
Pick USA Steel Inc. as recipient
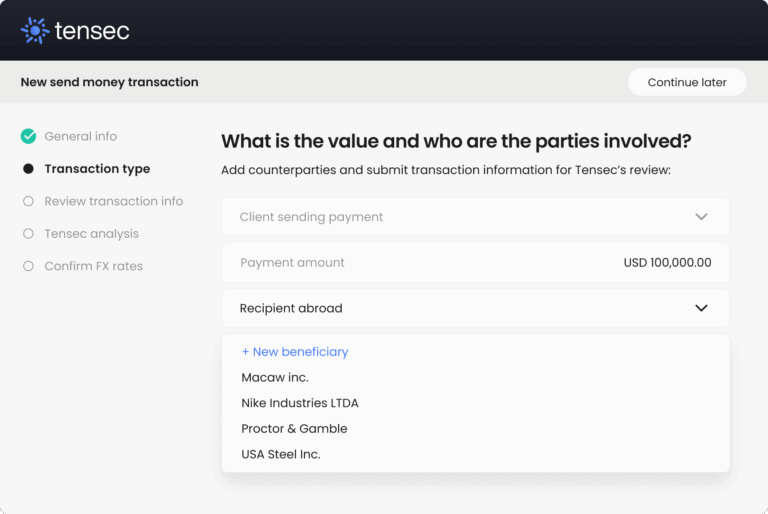[281, 454]
